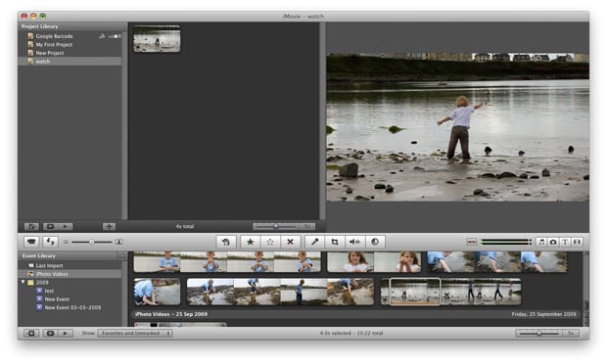Viewport: 607px width, 364px height.
Task: Click the viewer preview of boy at shore
Action: (457, 127)
